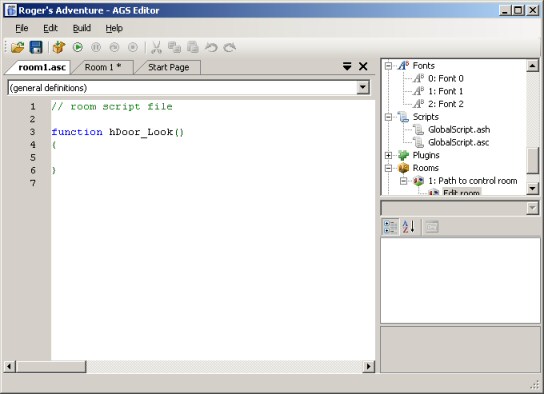This screenshot has width=544, height=394.
Task: Collapse the Fonts tree node
Action: 389,66
